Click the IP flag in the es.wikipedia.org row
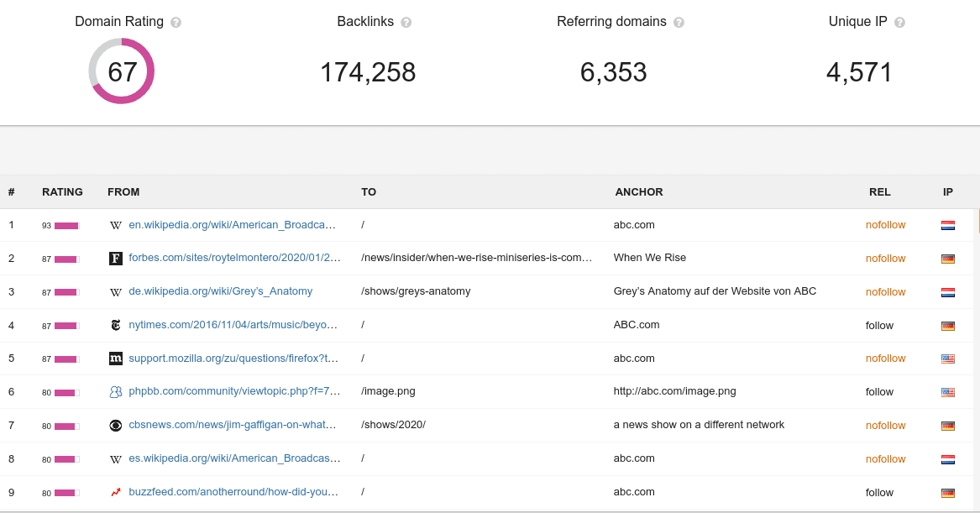 pyautogui.click(x=948, y=460)
